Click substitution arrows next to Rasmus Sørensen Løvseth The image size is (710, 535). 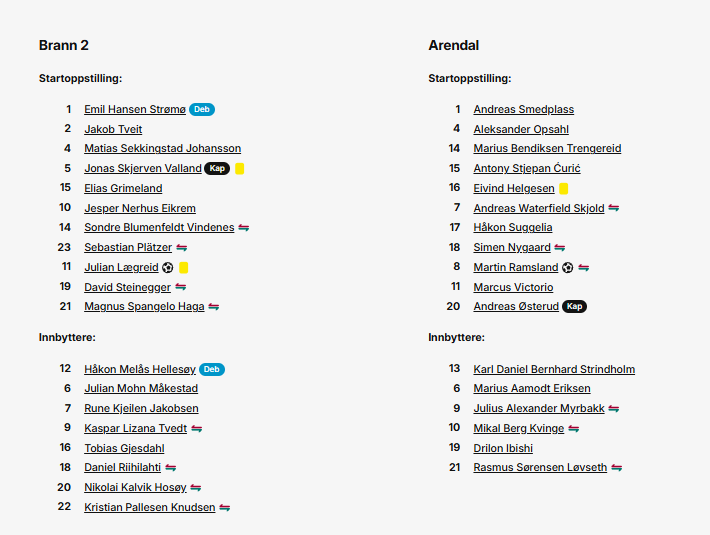click(616, 467)
